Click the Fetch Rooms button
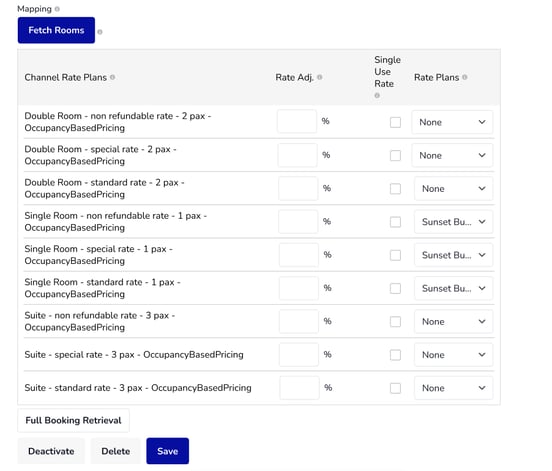The height and width of the screenshot is (471, 552). click(x=56, y=30)
